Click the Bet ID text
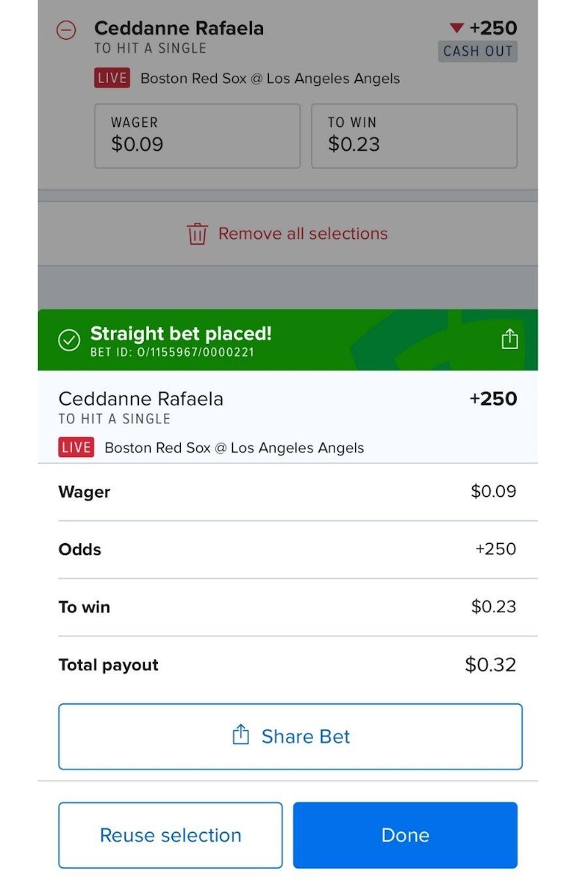This screenshot has width=588, height=882. tap(172, 352)
